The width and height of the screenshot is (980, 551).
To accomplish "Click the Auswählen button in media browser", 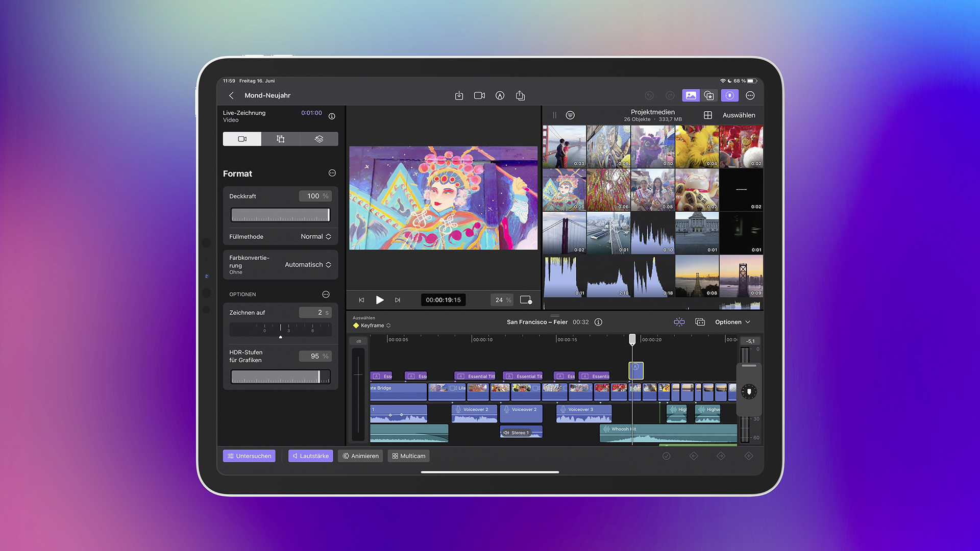I will tap(739, 115).
